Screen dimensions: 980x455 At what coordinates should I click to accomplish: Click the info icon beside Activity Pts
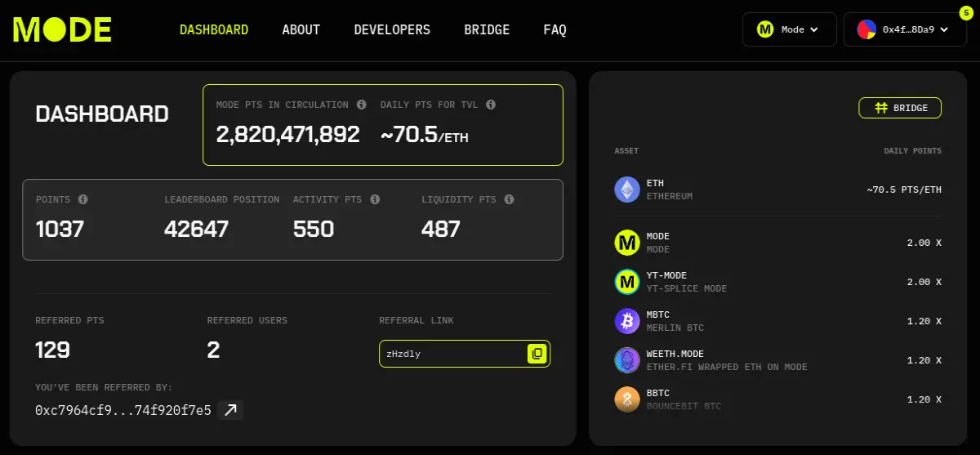(x=375, y=199)
